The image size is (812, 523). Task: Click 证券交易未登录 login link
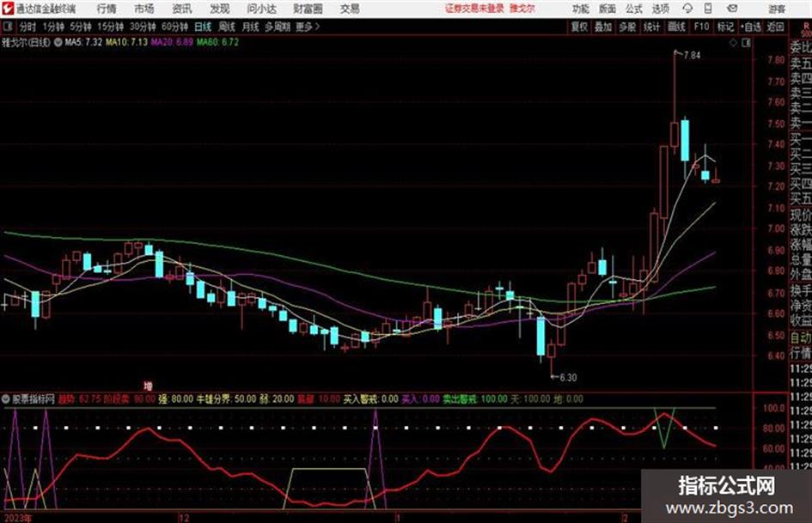(474, 9)
